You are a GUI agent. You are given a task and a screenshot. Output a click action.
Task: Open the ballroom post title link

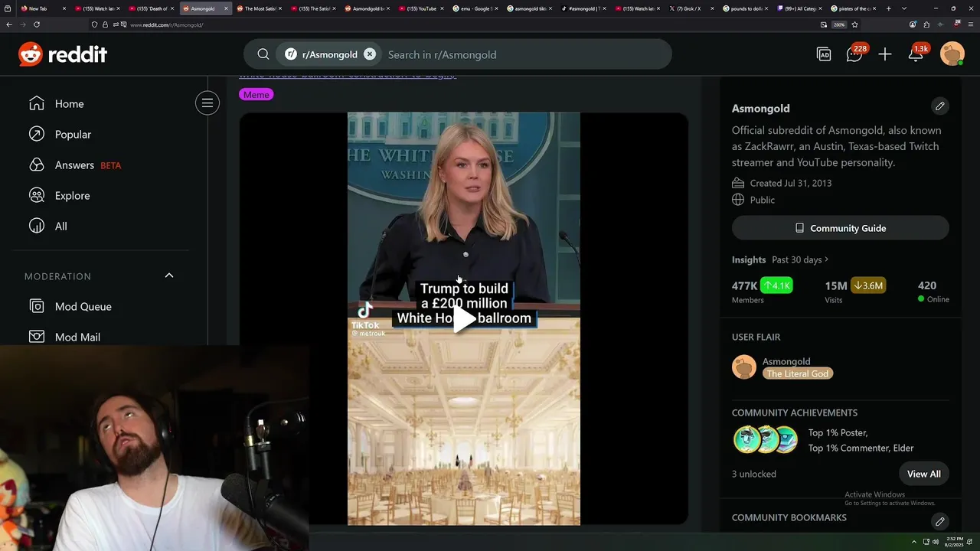pos(348,77)
